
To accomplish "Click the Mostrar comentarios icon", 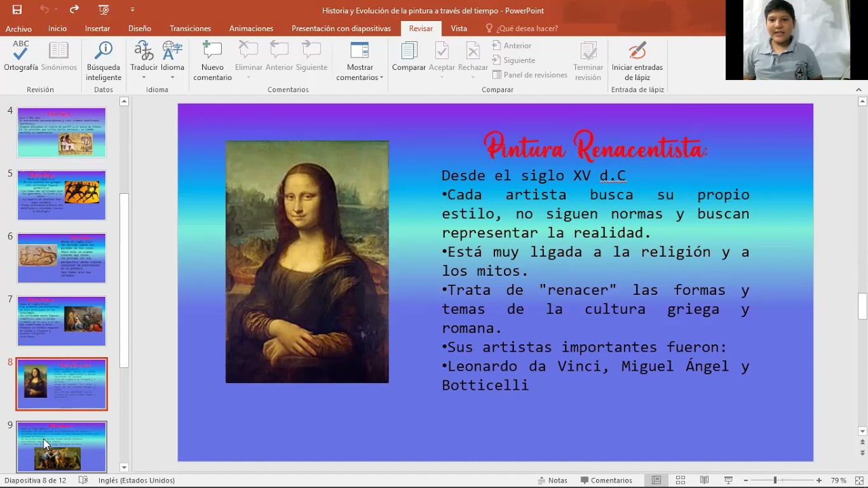I will (359, 51).
